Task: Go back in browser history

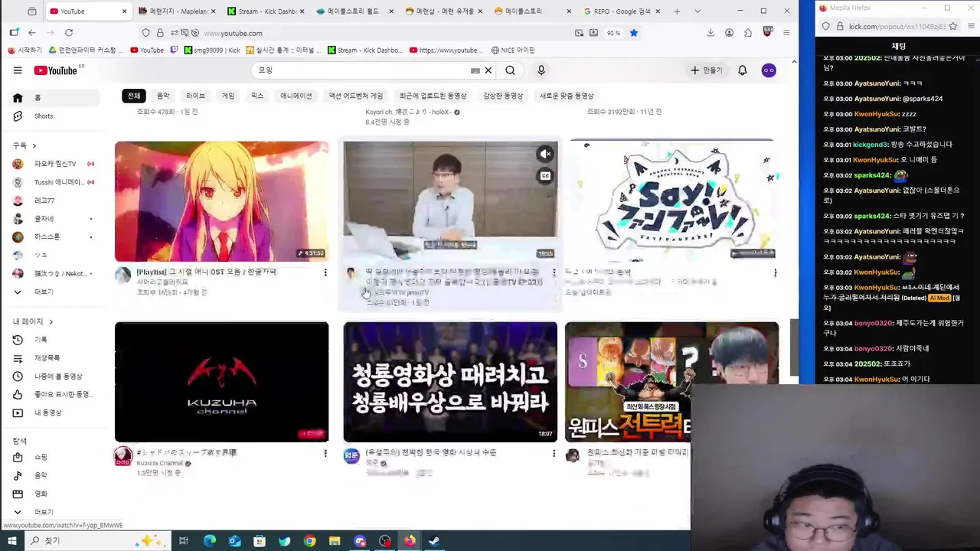Action: tap(32, 33)
